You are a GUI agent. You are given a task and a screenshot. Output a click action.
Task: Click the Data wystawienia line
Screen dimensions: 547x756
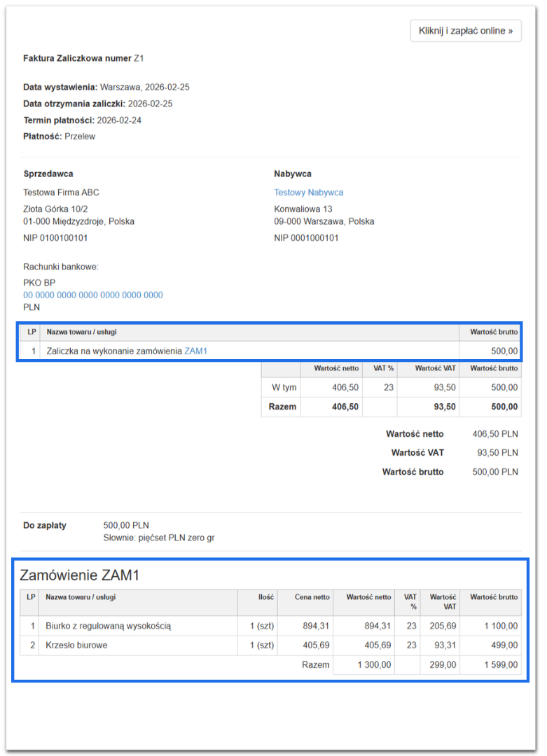pos(106,87)
